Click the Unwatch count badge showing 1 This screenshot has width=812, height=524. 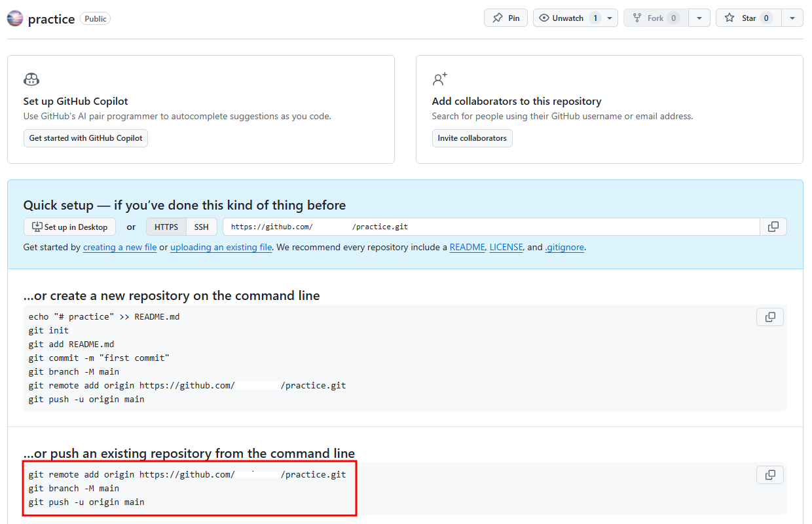[x=595, y=18]
